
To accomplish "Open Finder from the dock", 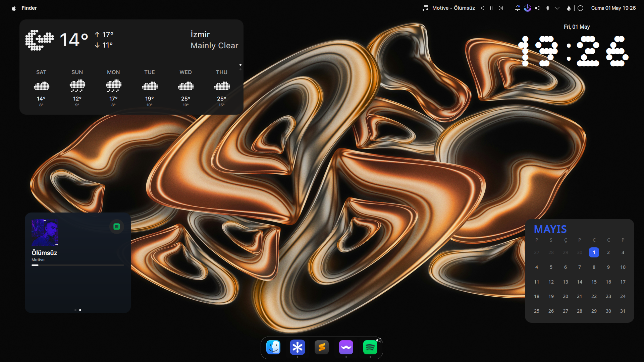I will click(273, 347).
